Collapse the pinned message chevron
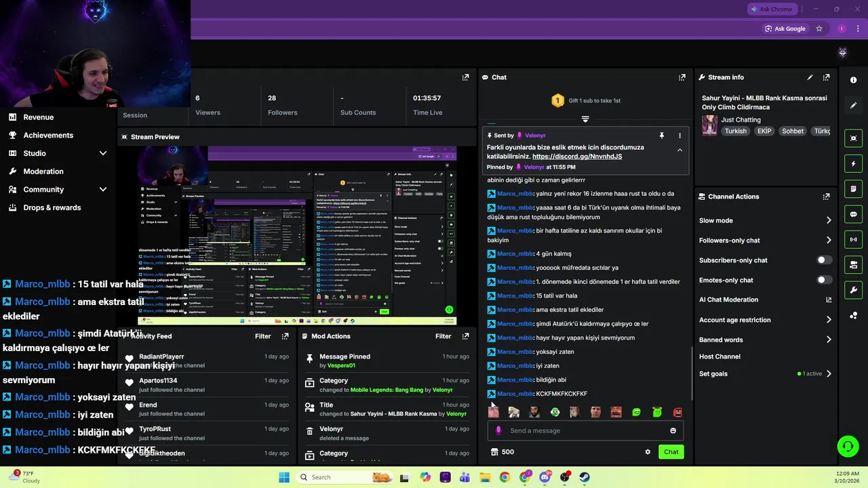Screen dimensions: 868x488 click(x=679, y=150)
